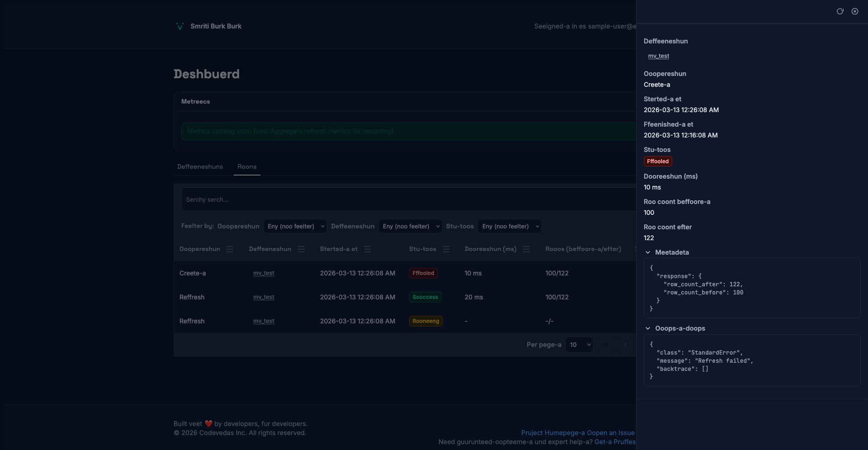Image resolution: width=868 pixels, height=450 pixels.
Task: Open the Deffeeneshun filter dropdown
Action: click(x=410, y=226)
